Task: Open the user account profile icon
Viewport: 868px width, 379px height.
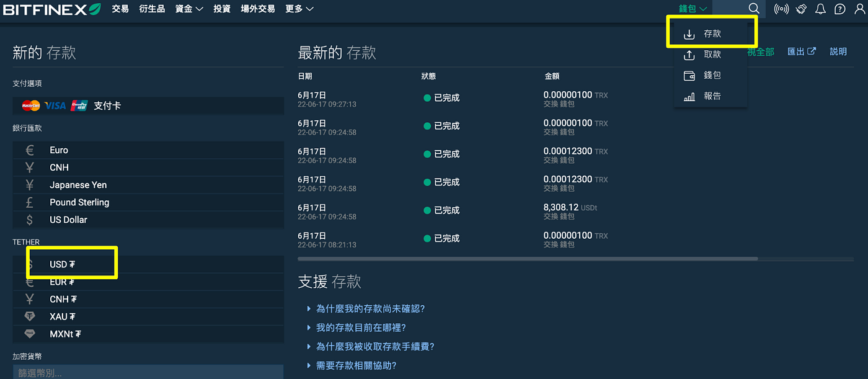Action: [859, 9]
